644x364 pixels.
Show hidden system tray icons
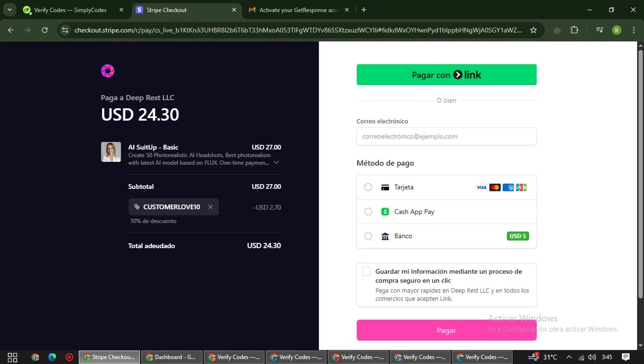click(569, 357)
